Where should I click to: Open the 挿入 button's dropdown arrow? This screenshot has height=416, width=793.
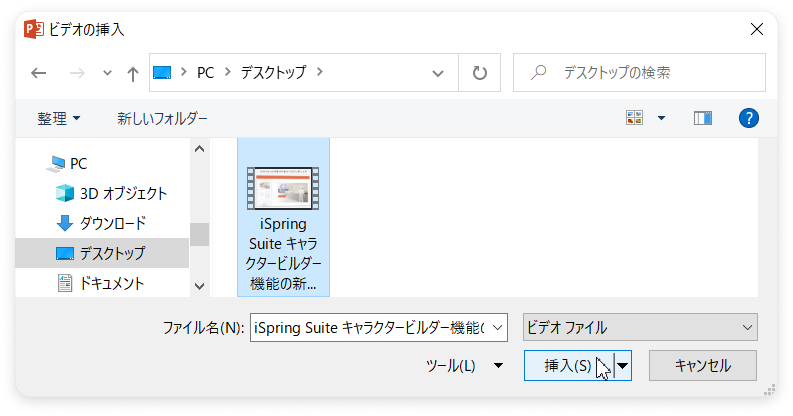click(623, 365)
